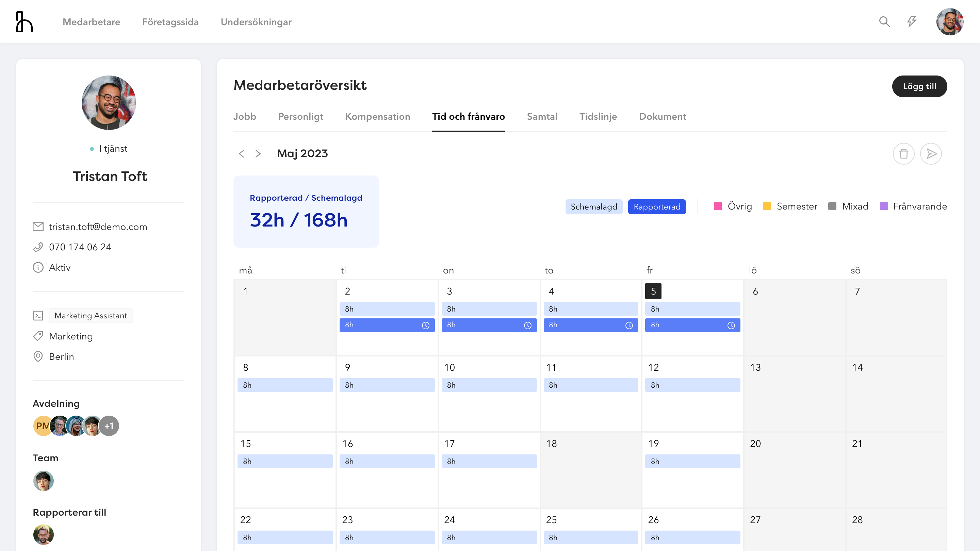
Task: Click the info icon beside Aktiv
Action: tap(38, 267)
